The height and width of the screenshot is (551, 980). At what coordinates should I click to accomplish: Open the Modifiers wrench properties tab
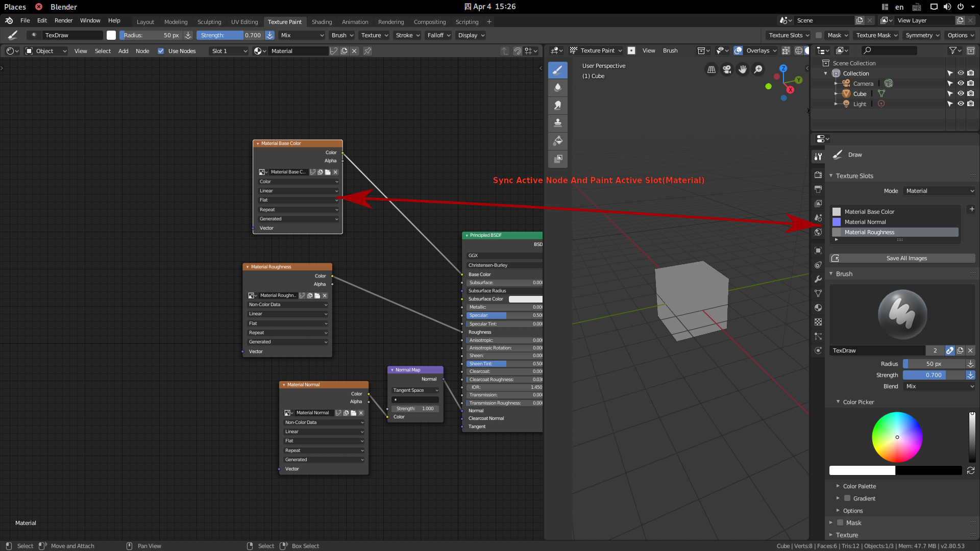pos(818,279)
